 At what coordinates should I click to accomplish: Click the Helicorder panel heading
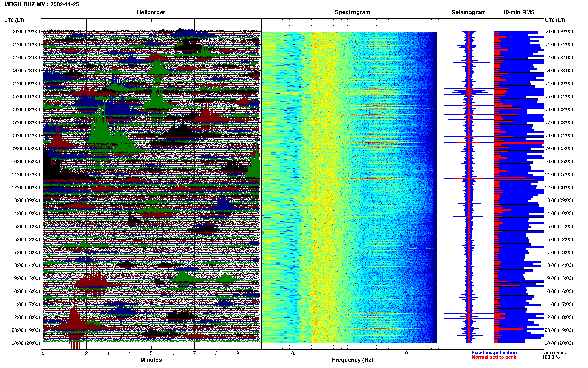[x=151, y=12]
